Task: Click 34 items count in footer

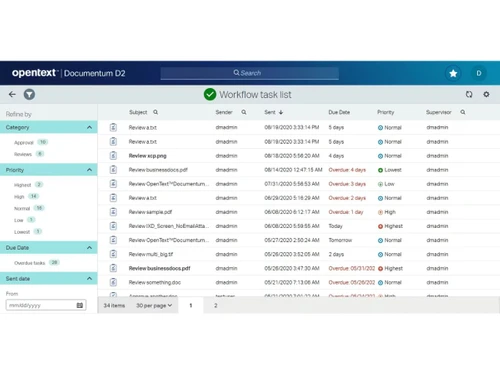Action: [114, 305]
